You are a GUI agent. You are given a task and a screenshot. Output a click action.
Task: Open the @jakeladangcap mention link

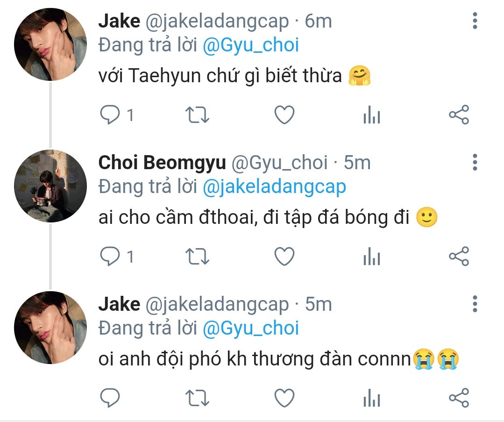(274, 186)
